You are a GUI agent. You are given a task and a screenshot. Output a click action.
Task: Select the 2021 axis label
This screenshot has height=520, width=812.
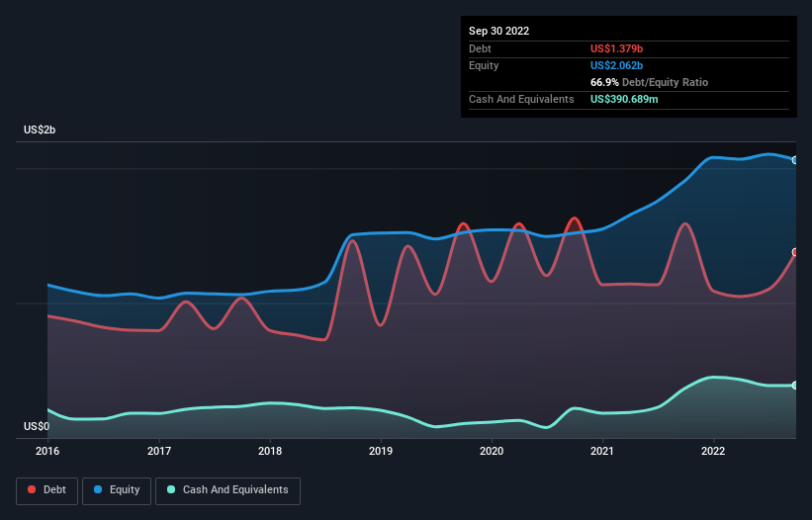pyautogui.click(x=602, y=451)
